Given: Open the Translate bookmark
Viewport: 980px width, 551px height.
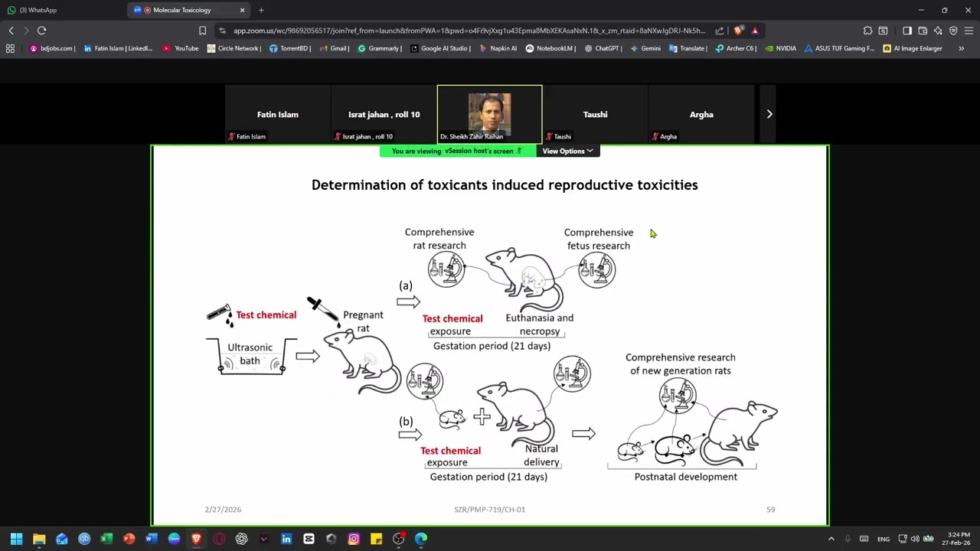Looking at the screenshot, I should click(688, 48).
